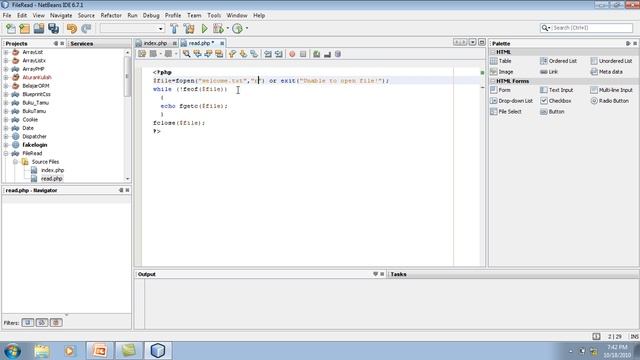Collapse the FileRead project node
This screenshot has width=640, height=360.
(x=6, y=153)
